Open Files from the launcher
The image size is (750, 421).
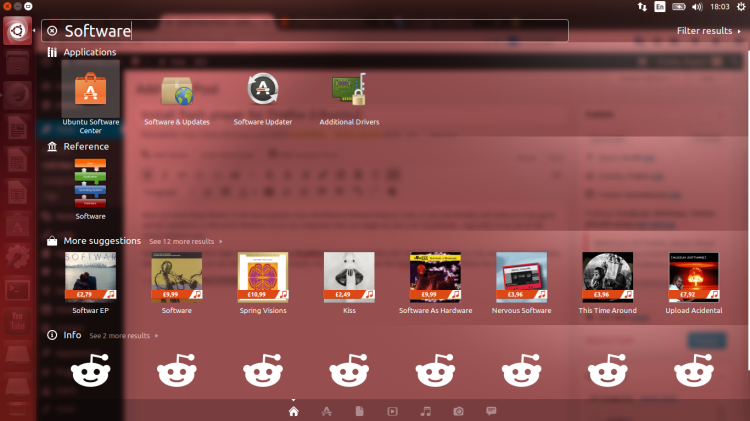click(x=17, y=63)
